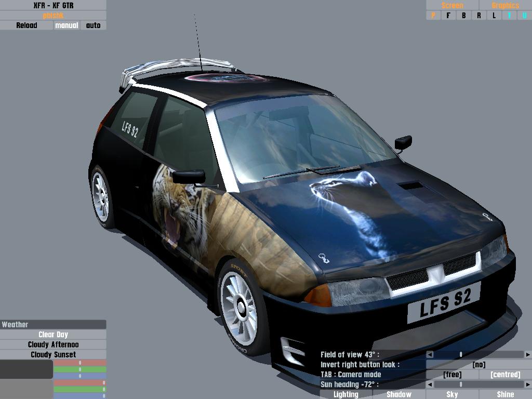This screenshot has height=399, width=532.
Task: Select the F view letter button
Action: coord(448,15)
